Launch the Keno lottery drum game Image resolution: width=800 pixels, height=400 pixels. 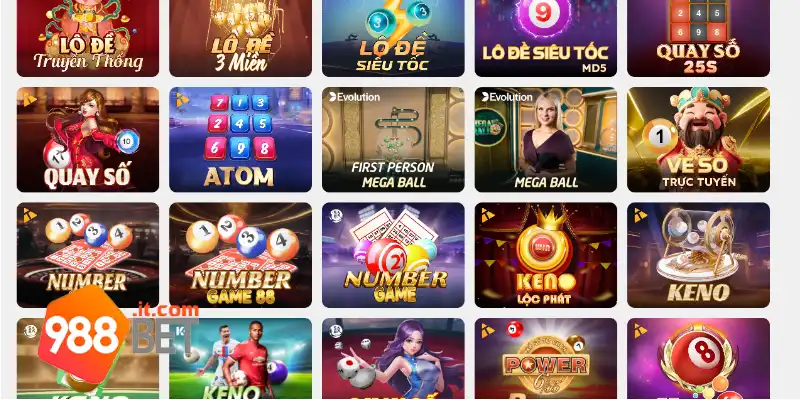698,255
